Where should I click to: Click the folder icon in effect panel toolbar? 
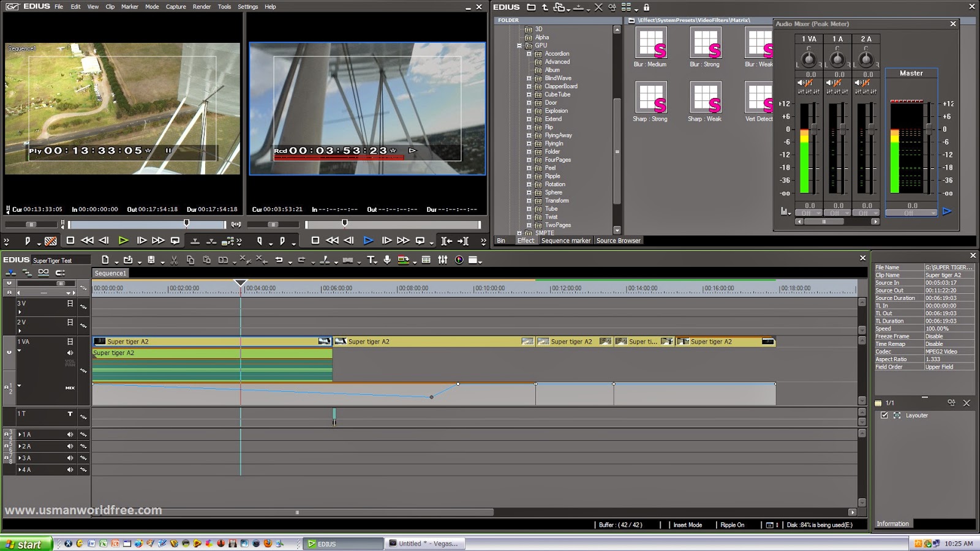tap(531, 7)
